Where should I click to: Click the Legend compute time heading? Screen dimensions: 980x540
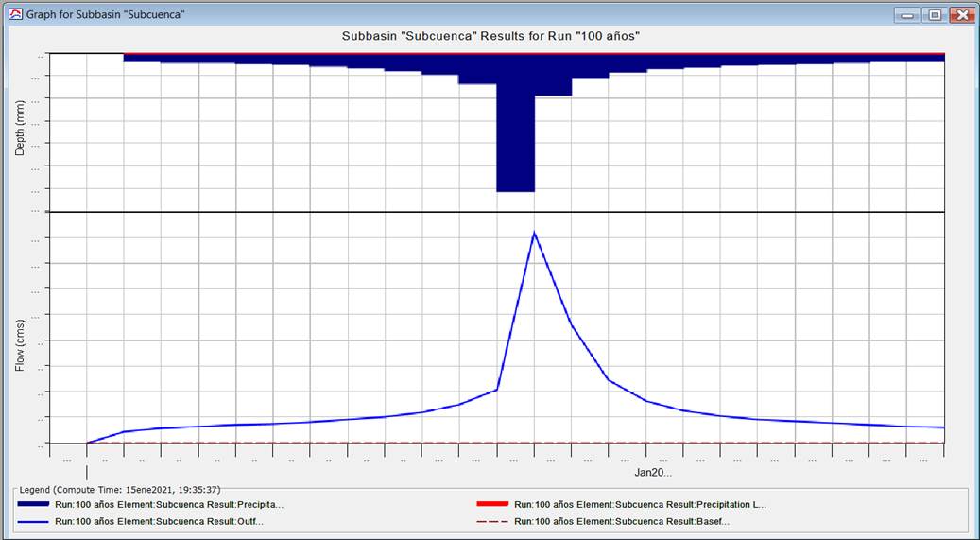point(120,490)
